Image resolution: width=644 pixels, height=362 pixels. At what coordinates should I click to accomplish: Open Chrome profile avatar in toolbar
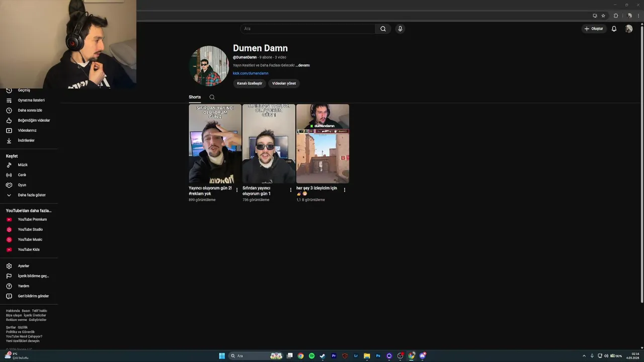629,16
